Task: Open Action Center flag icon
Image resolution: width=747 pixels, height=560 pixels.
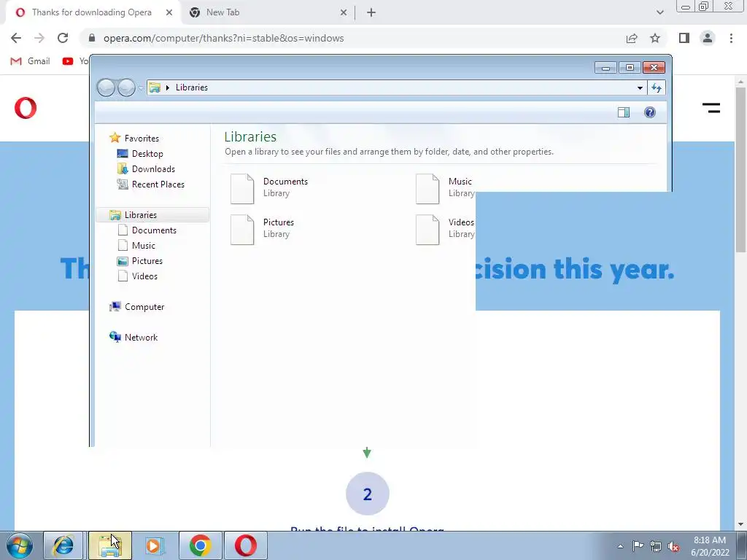Action: click(x=638, y=546)
